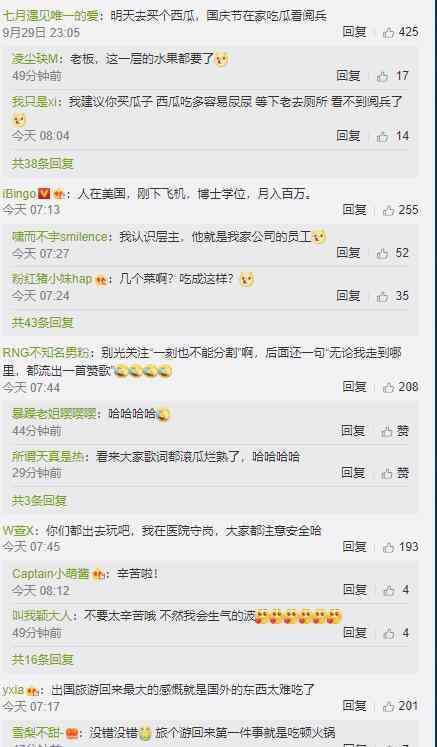Expand 共3条回复 replies
The height and width of the screenshot is (747, 437).
[39, 501]
